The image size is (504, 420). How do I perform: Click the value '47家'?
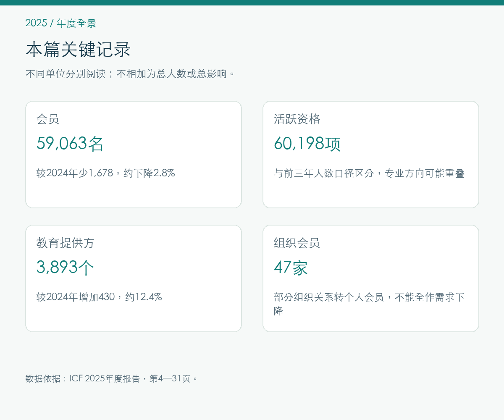click(291, 268)
